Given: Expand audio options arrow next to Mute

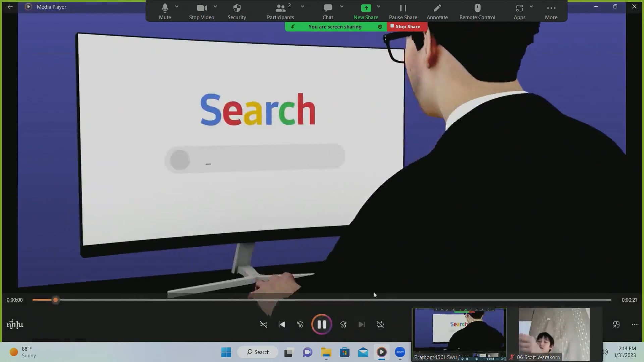Looking at the screenshot, I should [x=177, y=7].
